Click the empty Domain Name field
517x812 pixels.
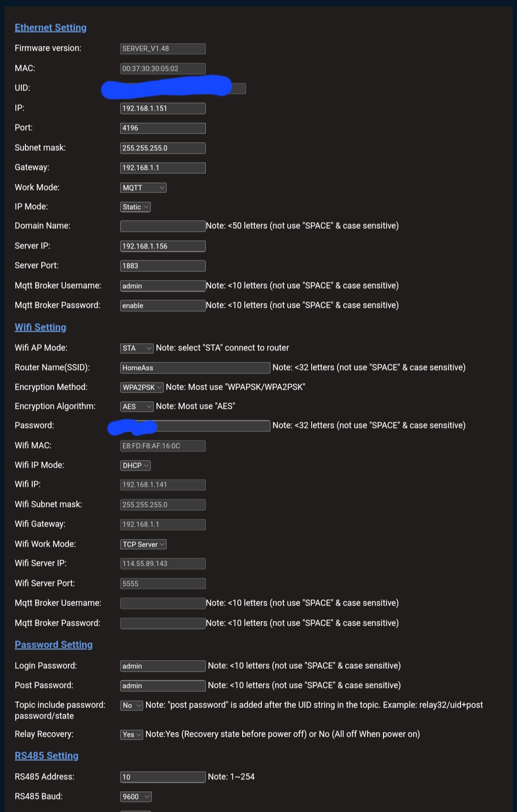(x=163, y=226)
